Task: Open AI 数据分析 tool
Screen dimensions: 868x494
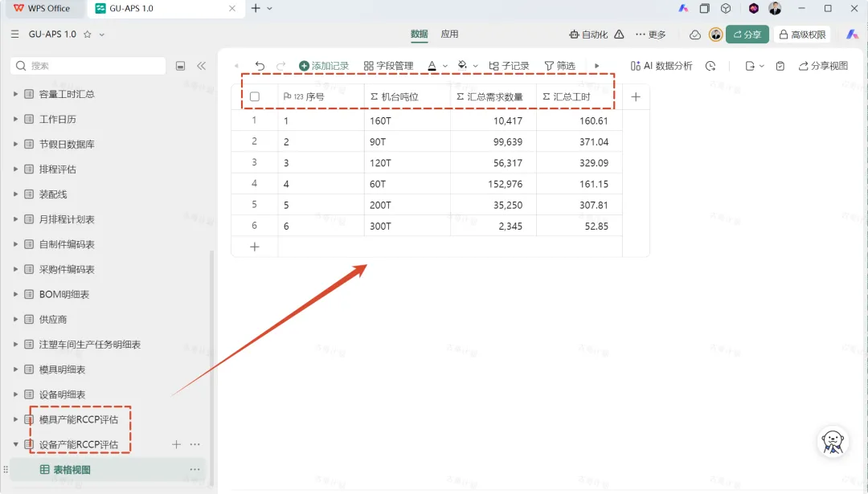Action: [x=661, y=66]
